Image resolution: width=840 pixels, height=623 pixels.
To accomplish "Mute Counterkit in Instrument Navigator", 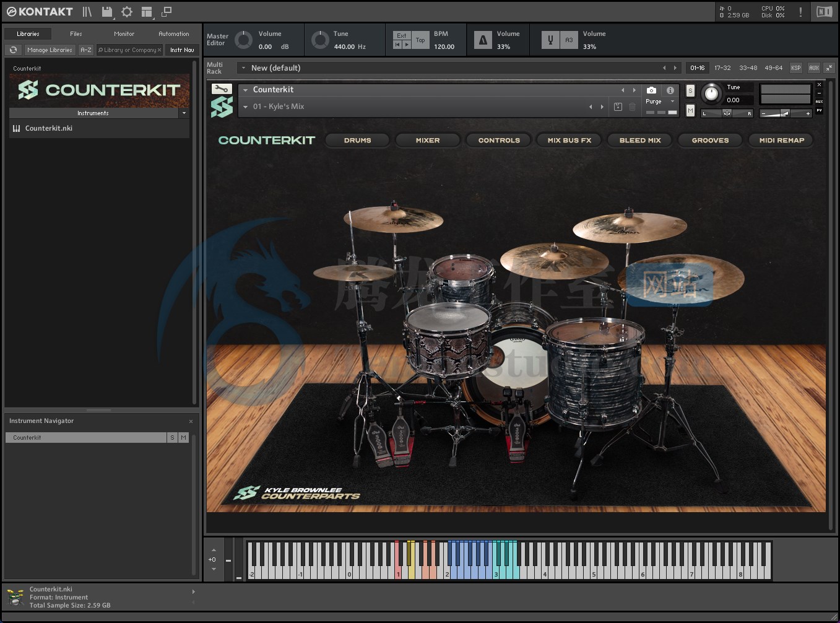I will coord(183,437).
